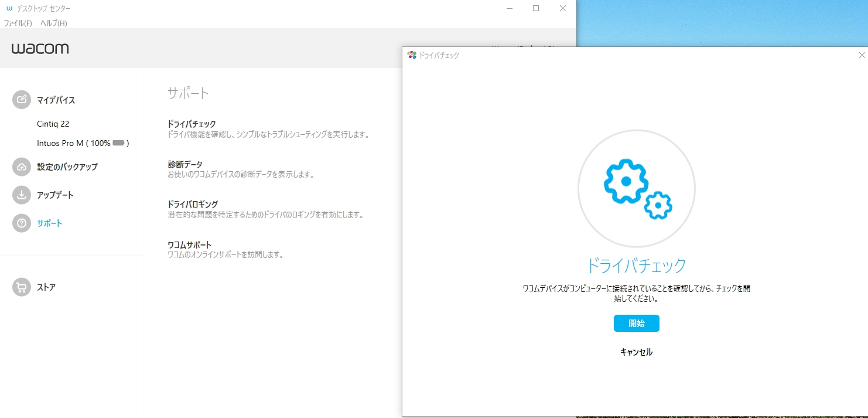Click the update download arrow icon

pos(21,195)
